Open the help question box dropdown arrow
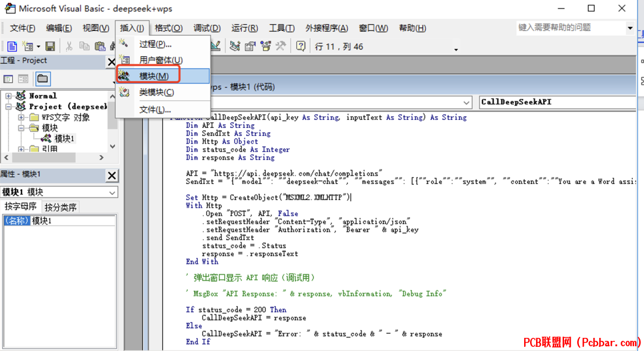This screenshot has width=644, height=351. tap(630, 28)
